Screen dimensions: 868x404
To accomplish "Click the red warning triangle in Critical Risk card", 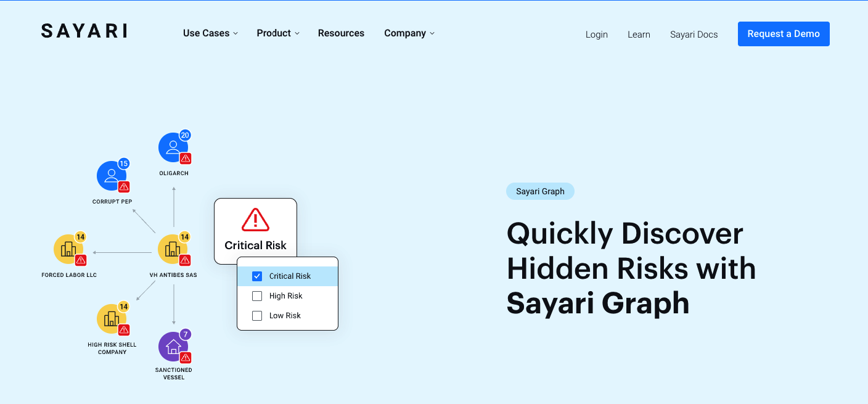I will coord(255,220).
